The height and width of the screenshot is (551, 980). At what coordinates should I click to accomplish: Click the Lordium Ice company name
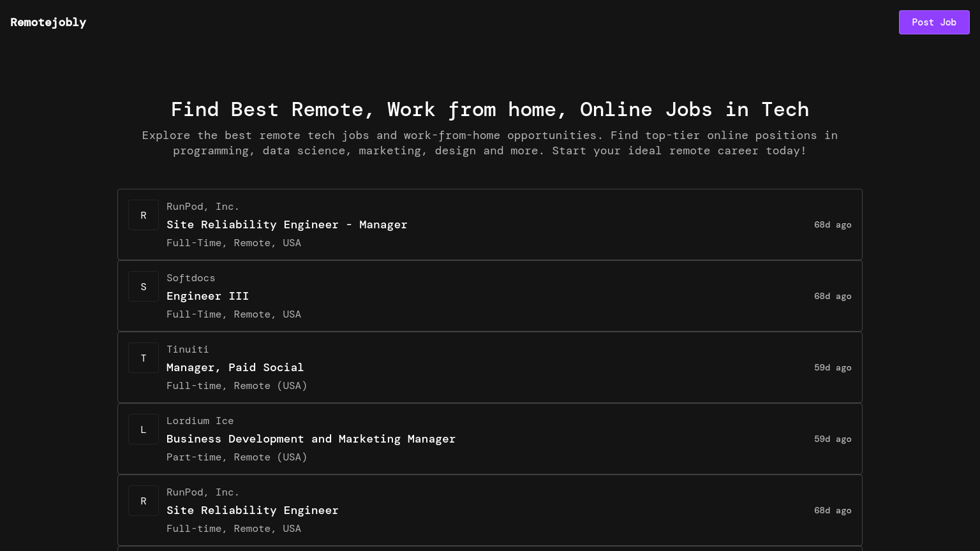[200, 420]
